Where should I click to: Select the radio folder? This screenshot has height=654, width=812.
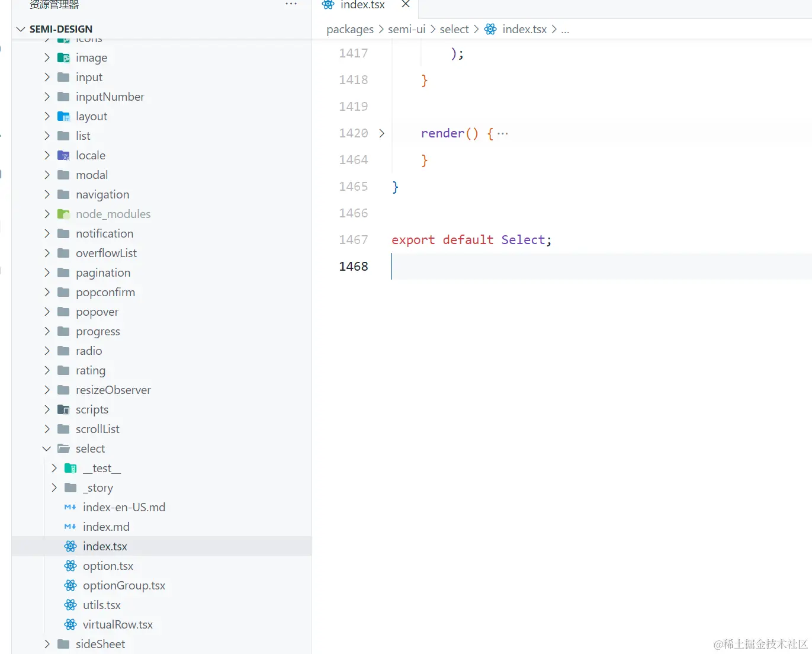[x=162, y=351]
